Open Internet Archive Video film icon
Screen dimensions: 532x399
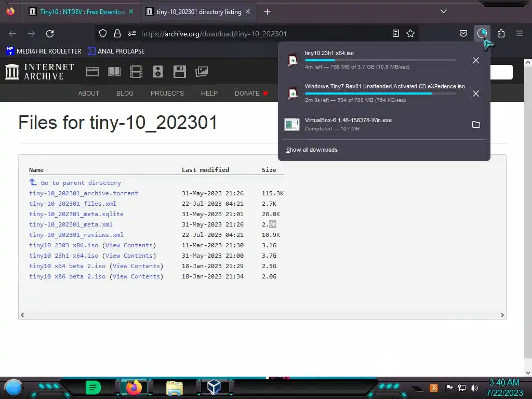click(x=136, y=72)
